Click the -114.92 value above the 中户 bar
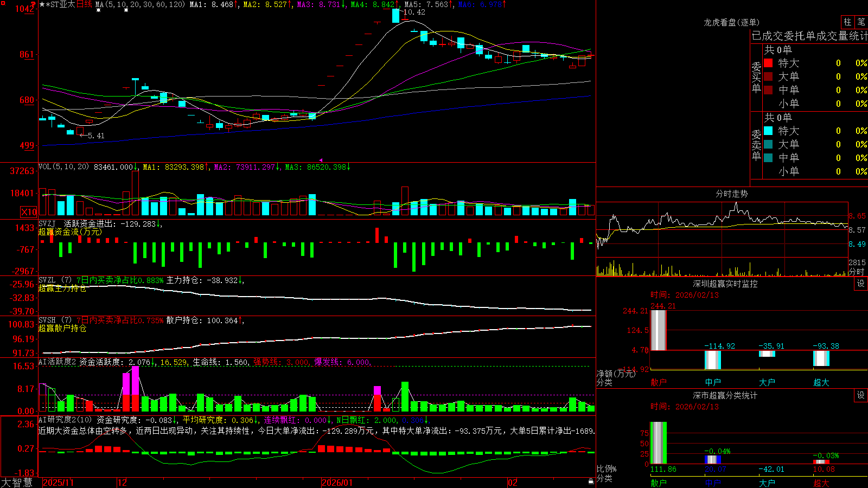Image resolution: width=868 pixels, height=488 pixels. [x=720, y=346]
